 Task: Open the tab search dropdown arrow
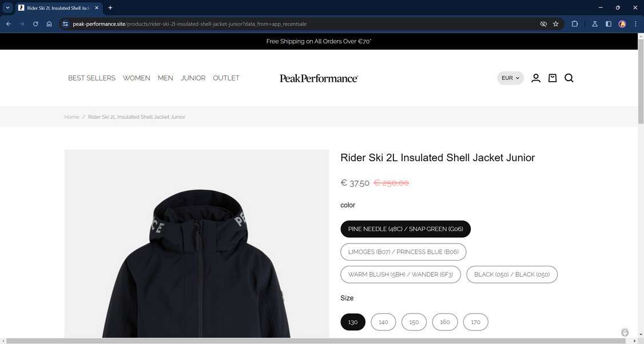click(7, 8)
